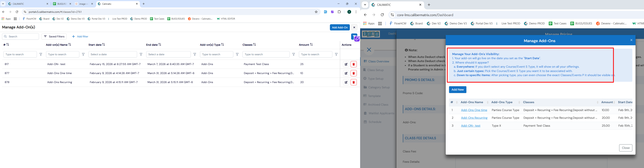The image size is (644, 168).
Task: Open Class Setup in sidebar
Action: point(373,70)
